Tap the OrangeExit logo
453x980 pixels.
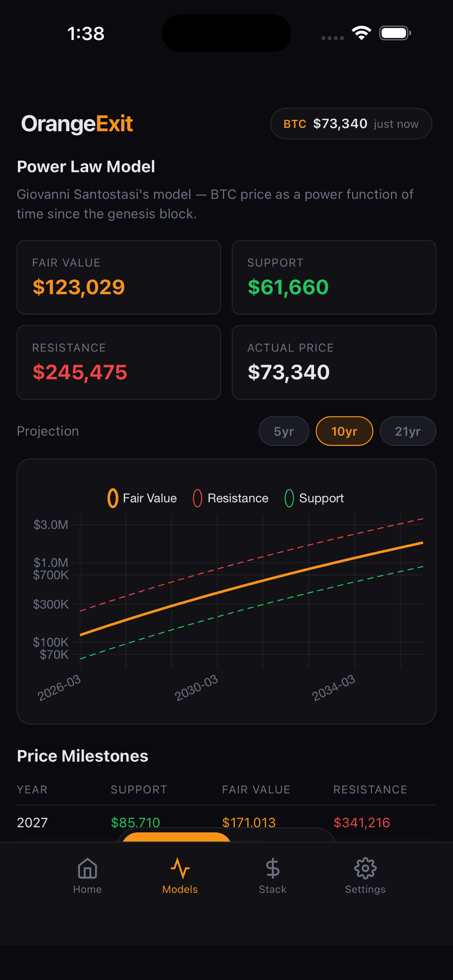tap(77, 124)
